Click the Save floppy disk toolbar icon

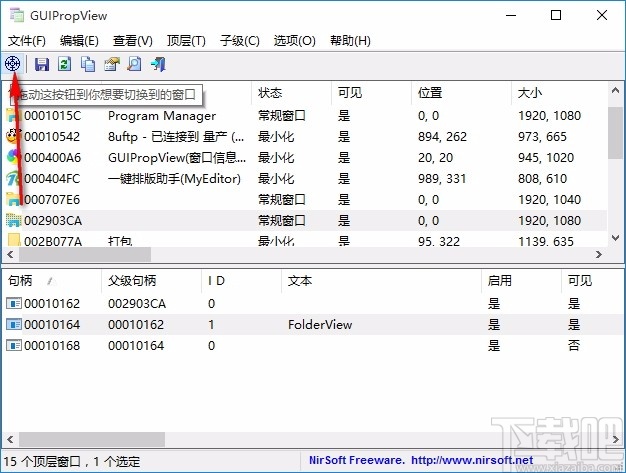pyautogui.click(x=42, y=64)
